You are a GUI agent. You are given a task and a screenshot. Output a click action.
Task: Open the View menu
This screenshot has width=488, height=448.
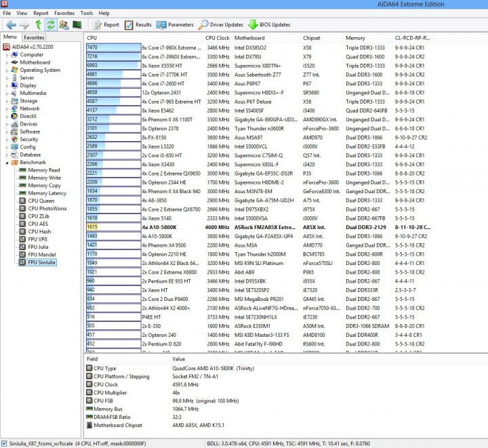[x=22, y=13]
